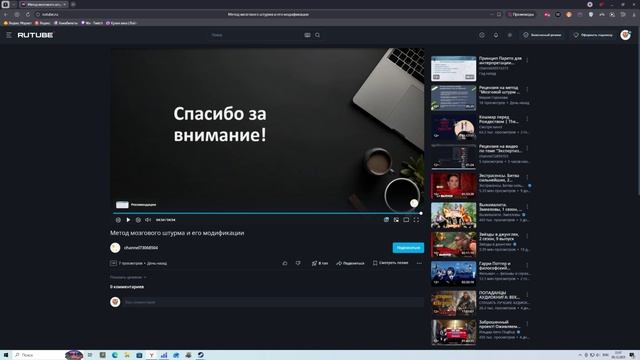The width and height of the screenshot is (640, 360).
Task: Open 'Рецензия на метод Мозговой штурм' thumbnail
Action: (453, 98)
